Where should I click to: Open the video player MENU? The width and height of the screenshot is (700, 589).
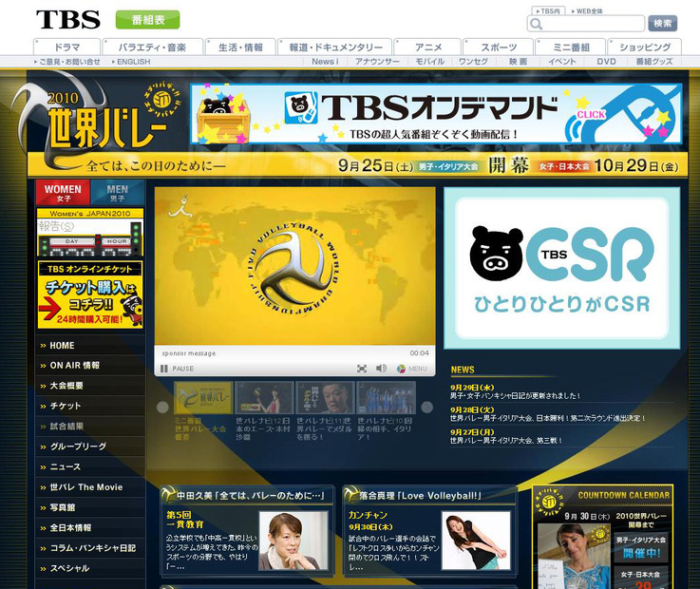coord(412,369)
